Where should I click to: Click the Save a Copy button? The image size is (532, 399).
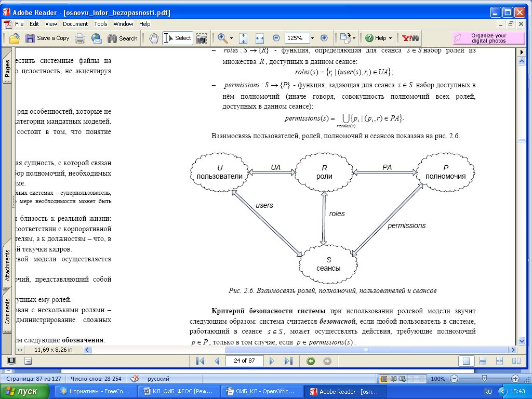point(47,38)
